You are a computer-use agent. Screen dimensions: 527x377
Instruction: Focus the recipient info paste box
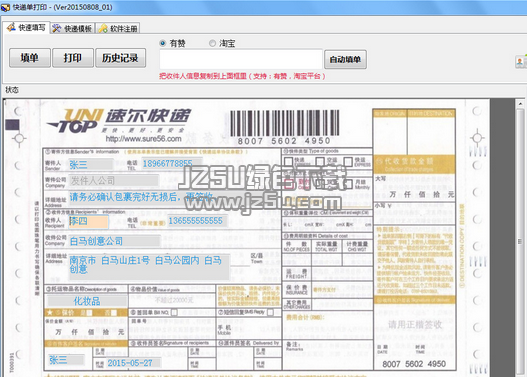point(241,59)
